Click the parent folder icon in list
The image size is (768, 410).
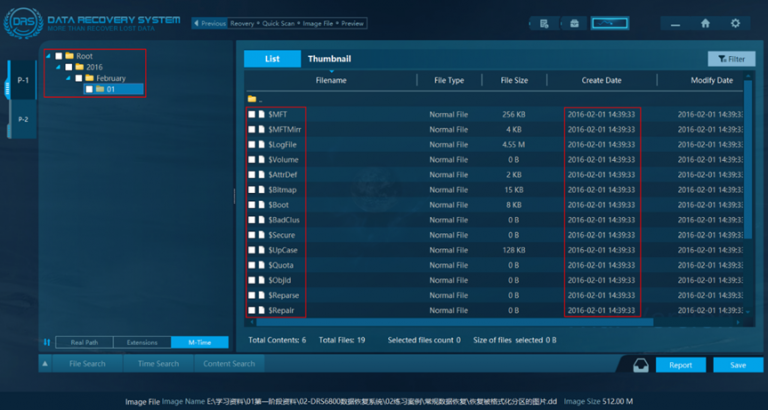[252, 99]
